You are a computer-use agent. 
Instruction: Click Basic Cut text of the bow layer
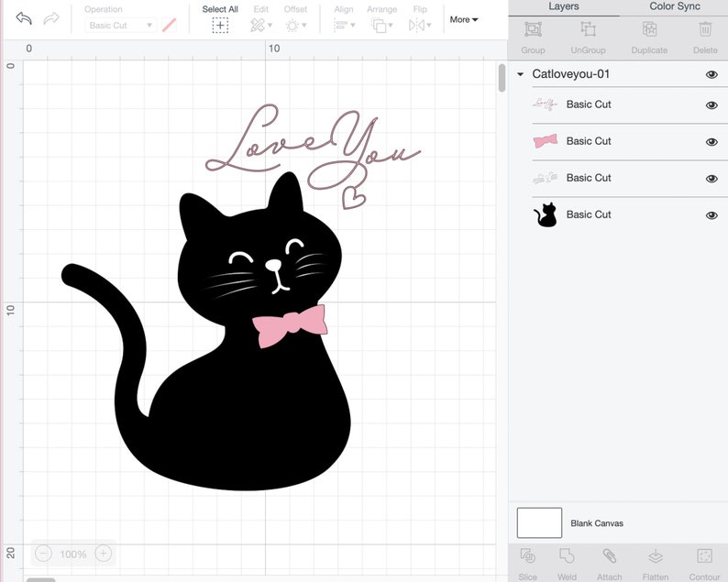click(x=589, y=141)
